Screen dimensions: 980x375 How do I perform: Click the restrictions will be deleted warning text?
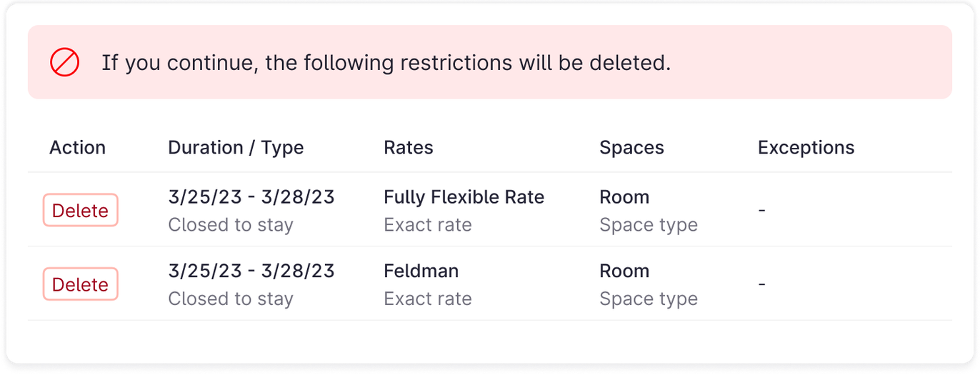386,63
